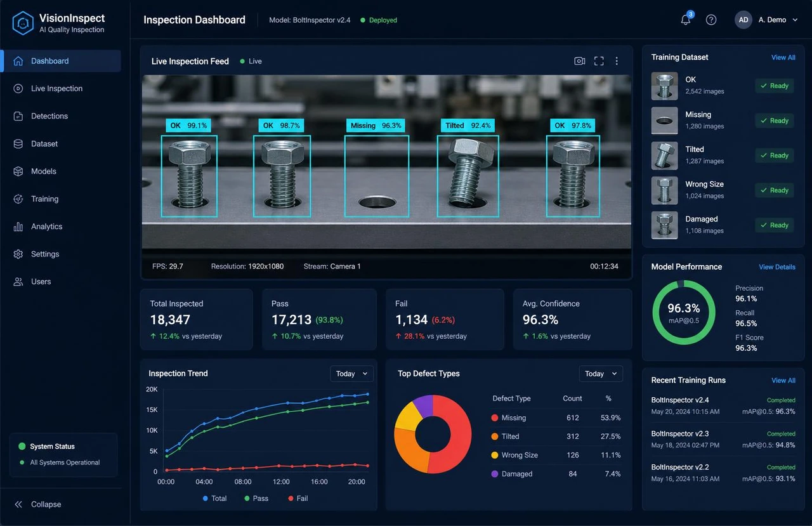Expand live feed to fullscreen
This screenshot has height=526, width=812.
pyautogui.click(x=599, y=61)
